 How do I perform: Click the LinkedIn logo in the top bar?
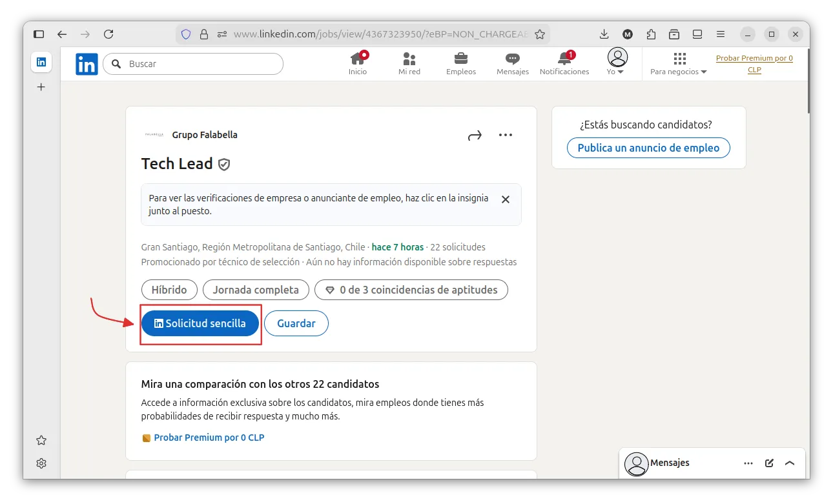click(x=87, y=63)
